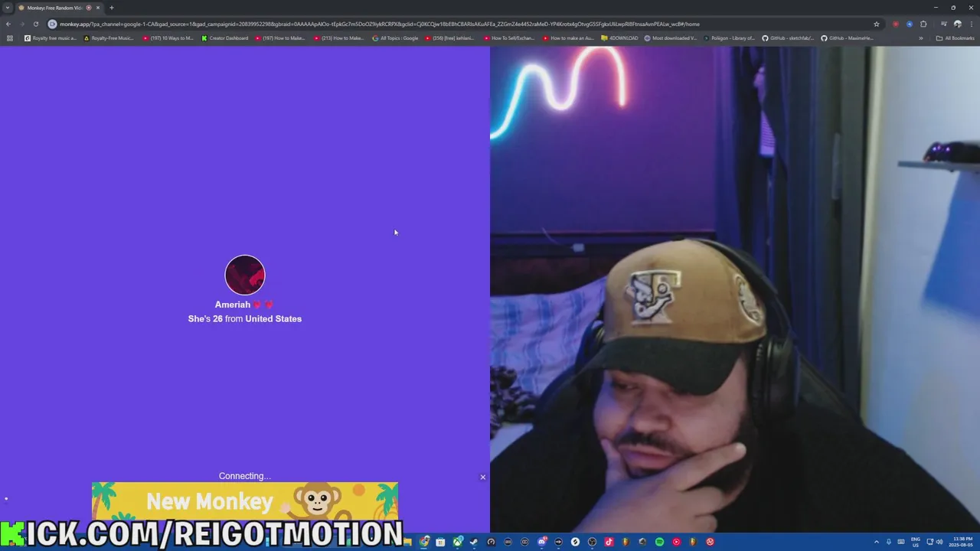The image size is (980, 551).
Task: Open the How To Sell/Exchan... bookmark
Action: [x=509, y=38]
